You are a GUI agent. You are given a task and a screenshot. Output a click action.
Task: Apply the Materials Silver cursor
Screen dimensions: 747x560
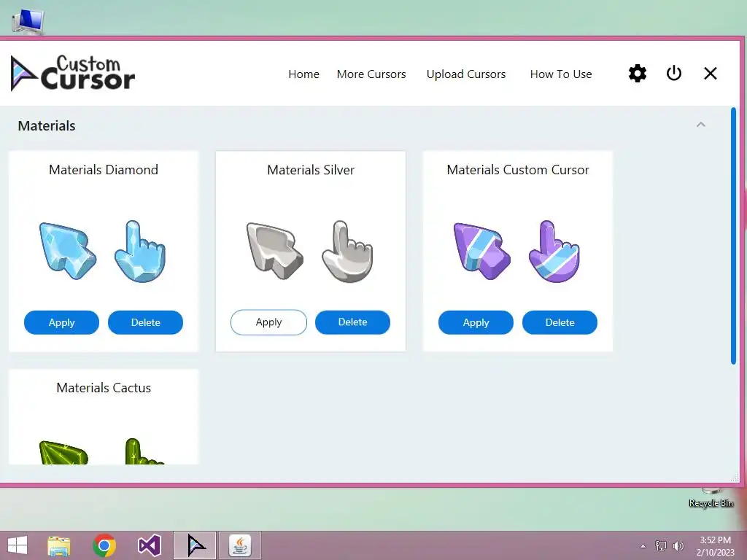(x=268, y=322)
